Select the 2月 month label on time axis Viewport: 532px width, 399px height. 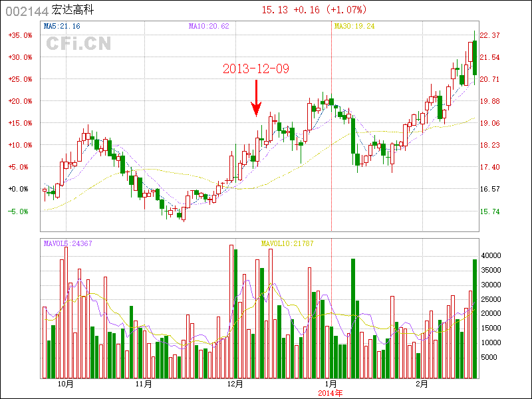pos(421,384)
